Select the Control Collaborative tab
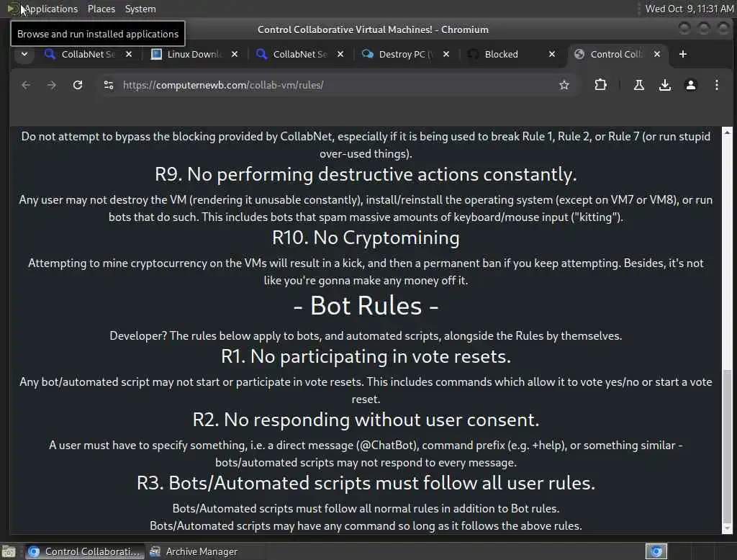This screenshot has width=737, height=560. [x=616, y=54]
